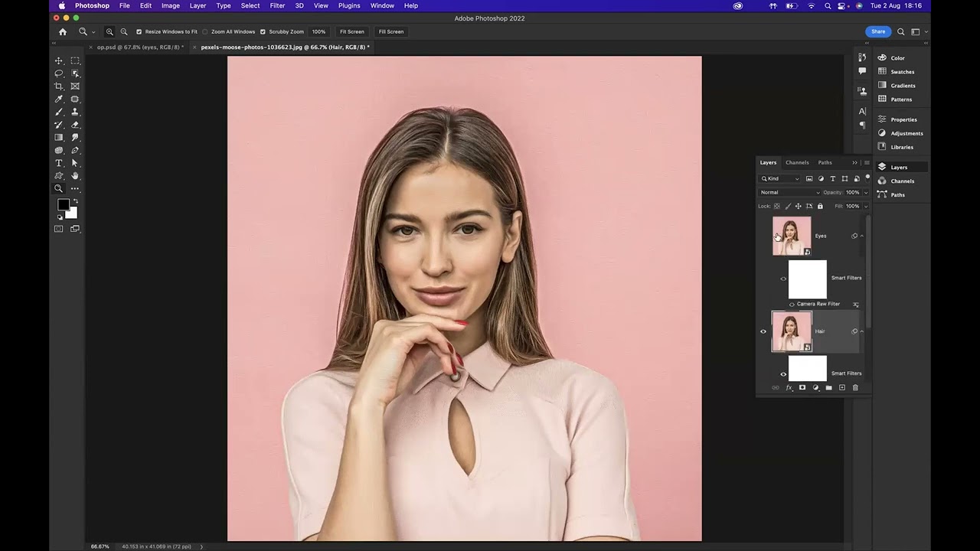Select the Horizontal Type tool

pos(59,163)
